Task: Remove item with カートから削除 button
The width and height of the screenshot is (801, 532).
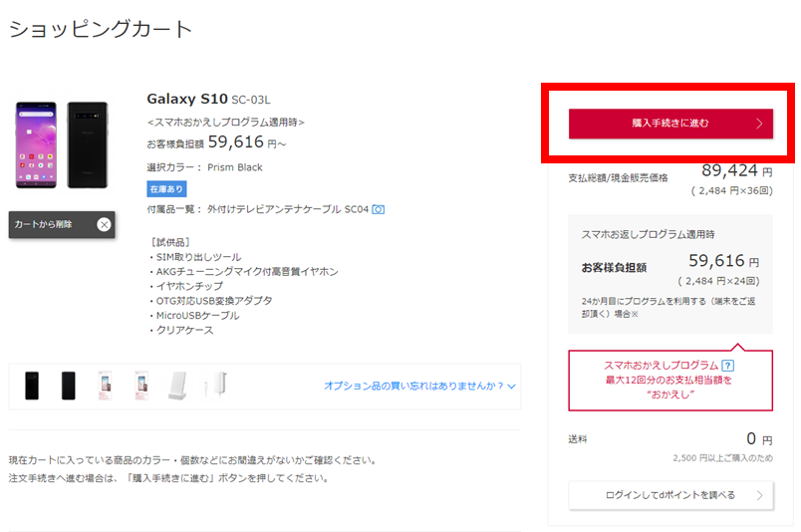Action: tap(62, 224)
